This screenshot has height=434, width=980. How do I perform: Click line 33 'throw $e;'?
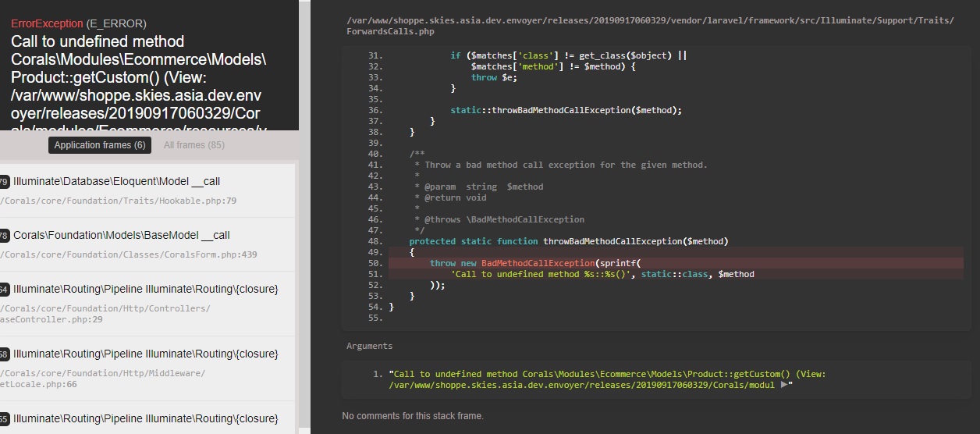coord(494,77)
